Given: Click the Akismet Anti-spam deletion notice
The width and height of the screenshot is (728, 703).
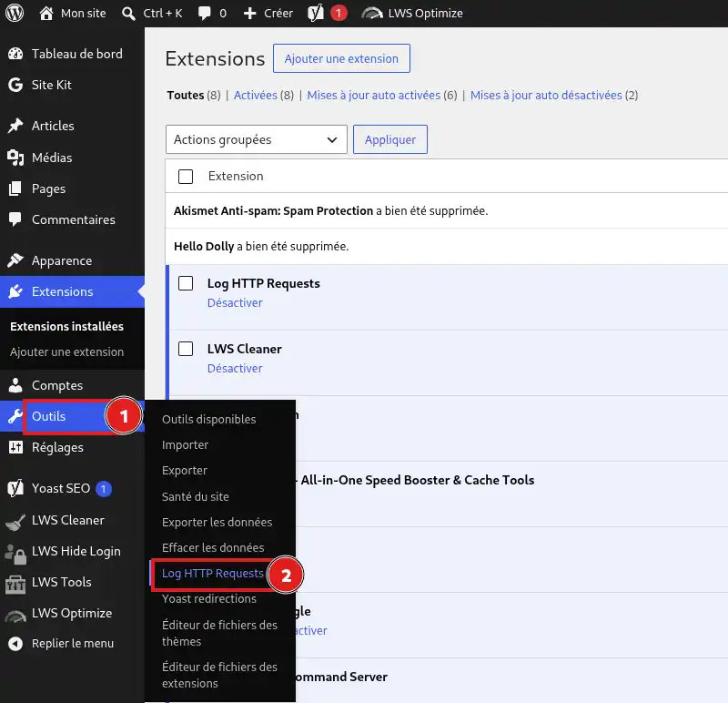Looking at the screenshot, I should coord(330,211).
